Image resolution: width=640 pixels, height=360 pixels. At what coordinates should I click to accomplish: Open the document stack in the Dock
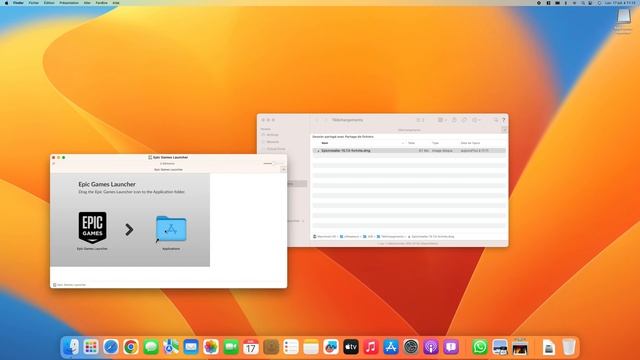pos(549,347)
